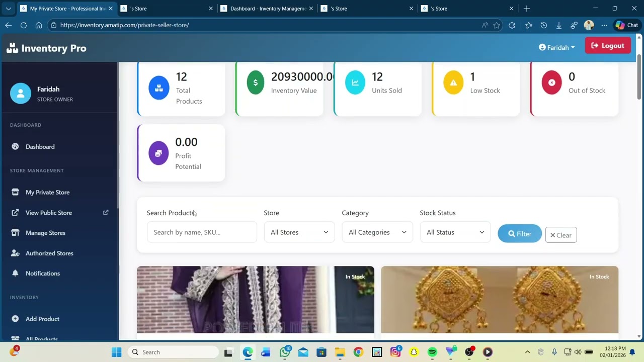Click the address bar URL
The image size is (644, 362).
[x=125, y=25]
